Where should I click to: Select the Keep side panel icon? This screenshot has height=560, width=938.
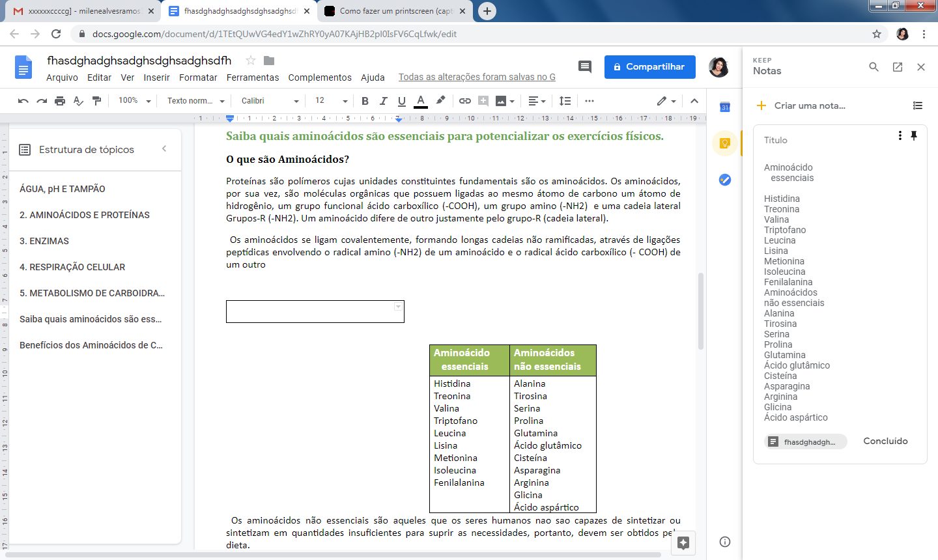click(725, 143)
